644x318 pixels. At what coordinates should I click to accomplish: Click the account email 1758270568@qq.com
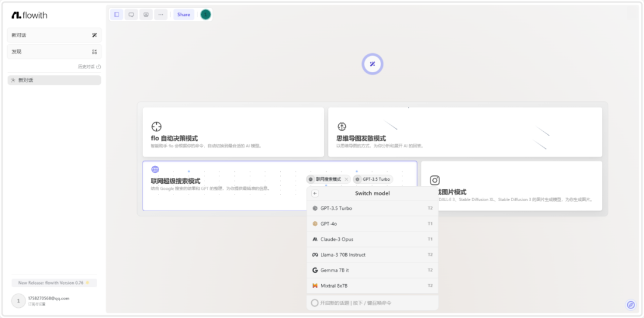tap(48, 298)
